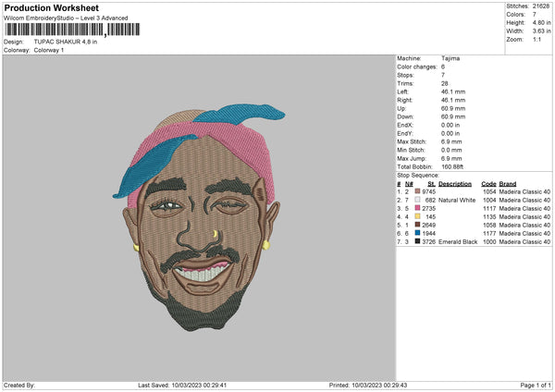Click the 'Stop Sequence:' heading

pyautogui.click(x=418, y=176)
